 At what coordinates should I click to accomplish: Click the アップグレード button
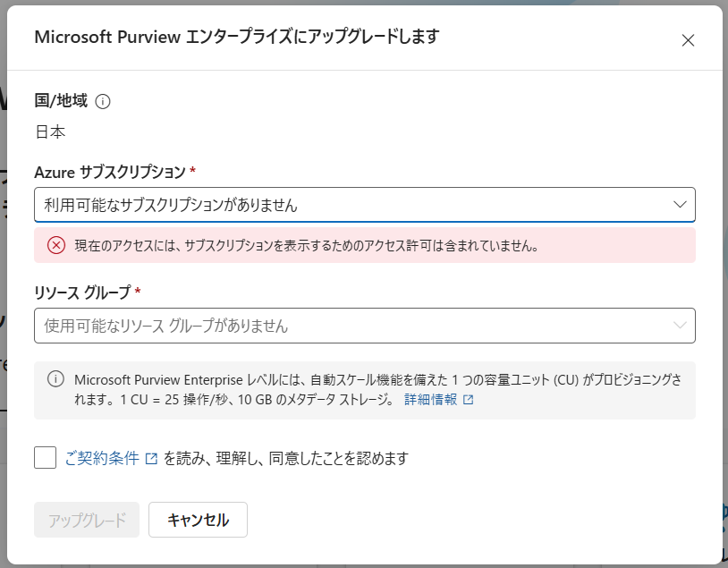[x=87, y=520]
